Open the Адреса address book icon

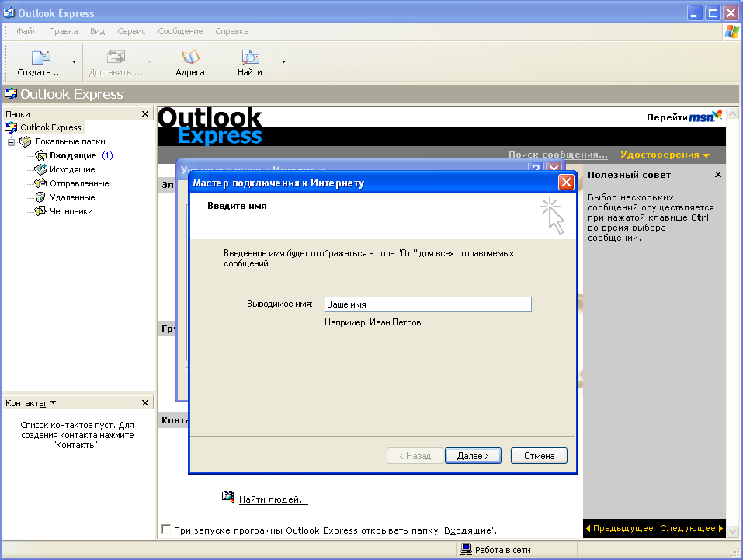click(x=190, y=57)
